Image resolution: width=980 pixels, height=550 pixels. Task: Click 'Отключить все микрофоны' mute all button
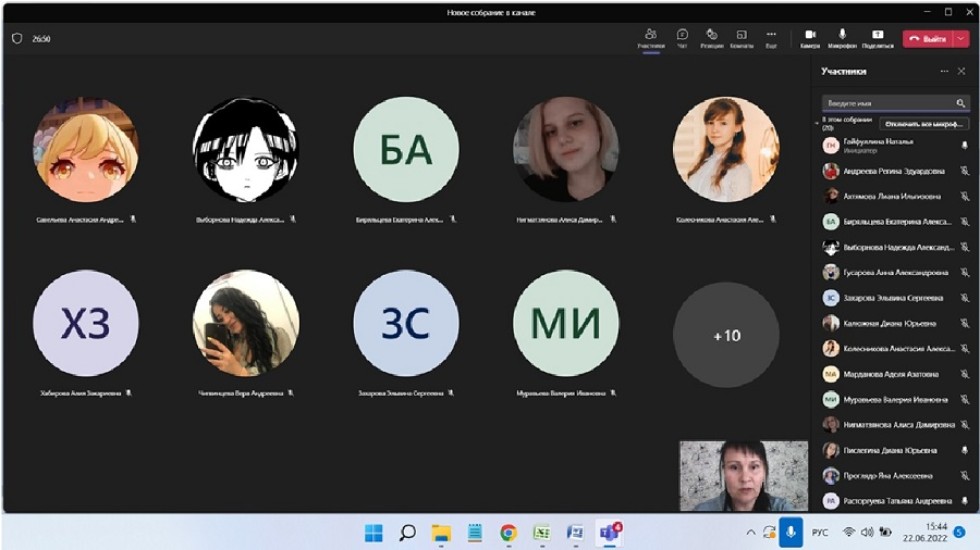tap(924, 124)
